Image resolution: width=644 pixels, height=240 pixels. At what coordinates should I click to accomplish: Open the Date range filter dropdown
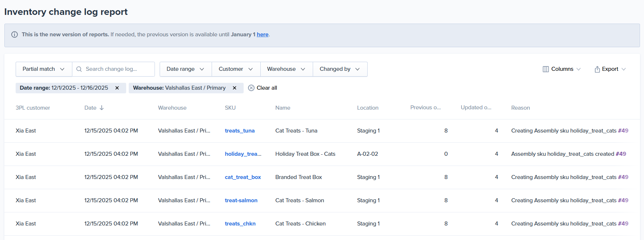pos(185,69)
